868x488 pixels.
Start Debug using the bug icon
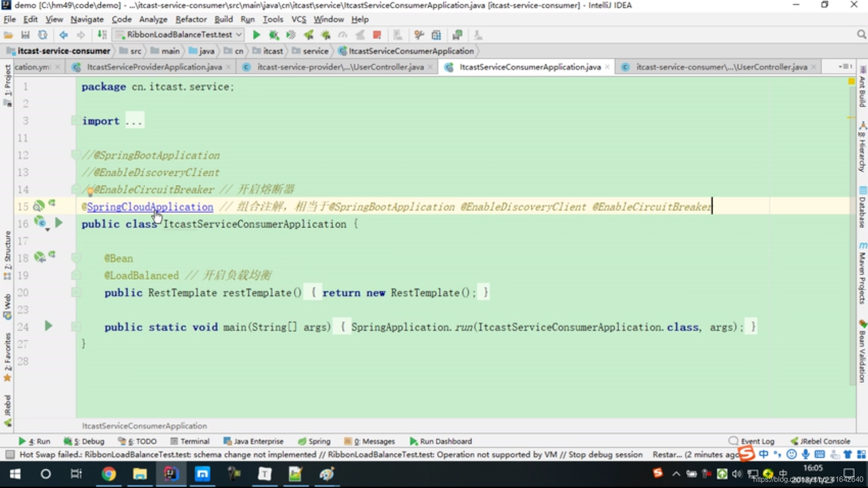274,35
